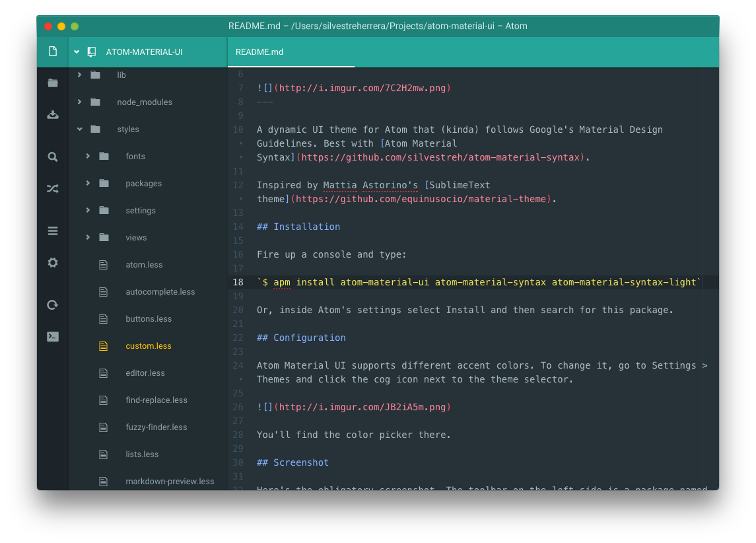
Task: Click the packages folder icon
Action: pyautogui.click(x=104, y=183)
